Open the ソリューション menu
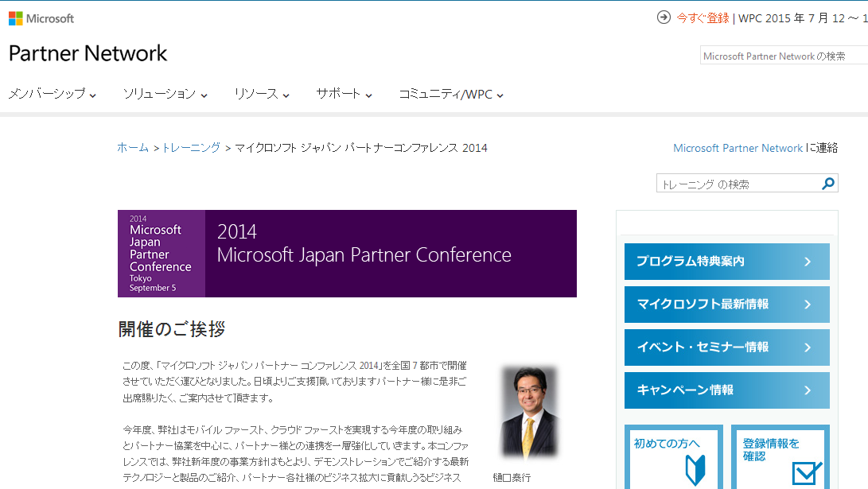This screenshot has height=489, width=868. point(165,94)
